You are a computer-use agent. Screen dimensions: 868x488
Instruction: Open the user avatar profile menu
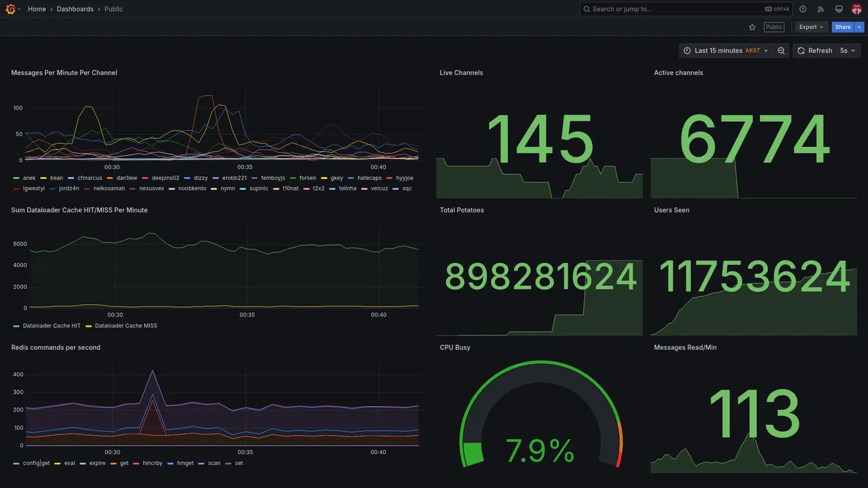click(x=856, y=9)
